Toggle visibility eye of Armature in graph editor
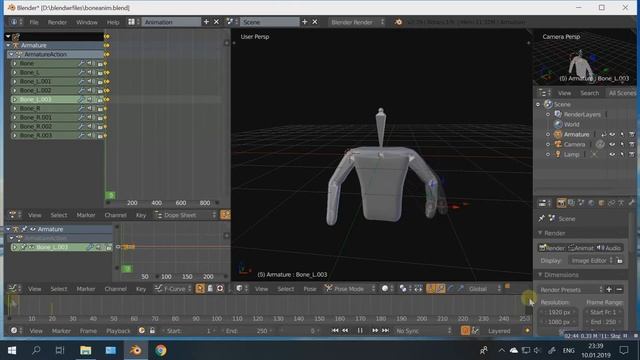 pos(33,229)
